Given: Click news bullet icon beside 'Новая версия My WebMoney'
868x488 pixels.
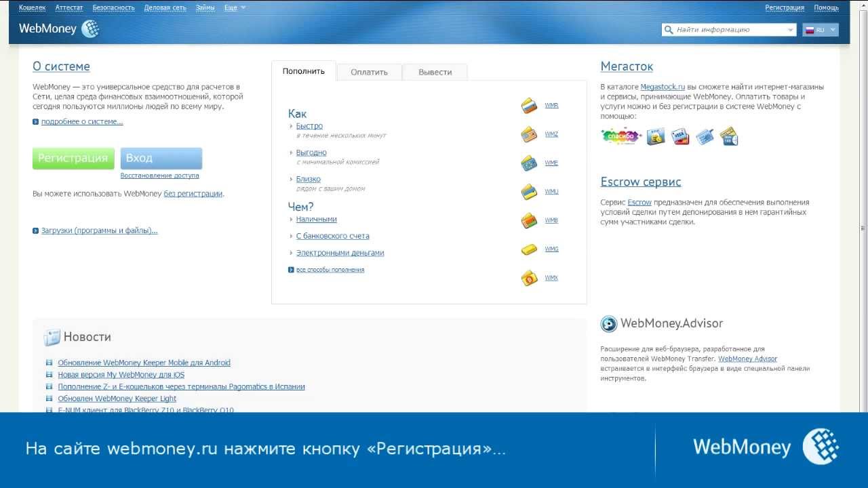Looking at the screenshot, I should coord(49,375).
